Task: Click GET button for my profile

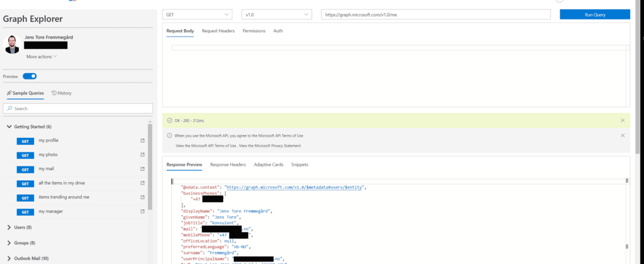Action: (x=25, y=141)
